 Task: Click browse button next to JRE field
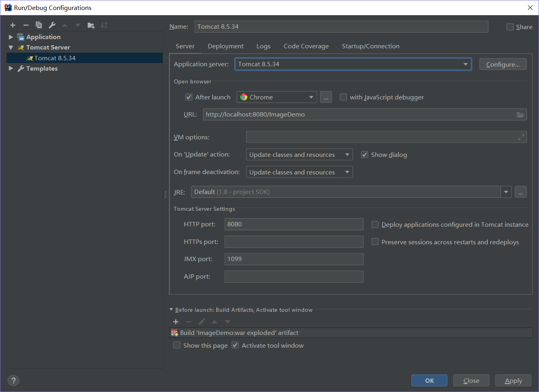[x=521, y=192]
